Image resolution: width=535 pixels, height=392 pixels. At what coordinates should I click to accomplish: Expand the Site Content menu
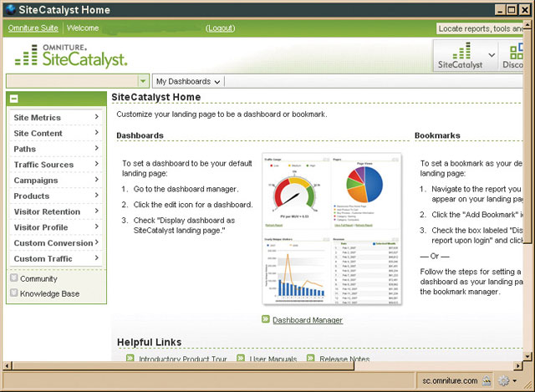56,133
